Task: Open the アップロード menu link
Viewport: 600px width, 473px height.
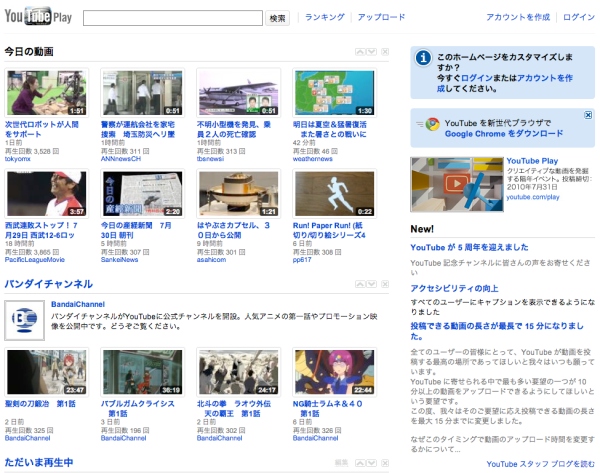Action: [x=381, y=17]
